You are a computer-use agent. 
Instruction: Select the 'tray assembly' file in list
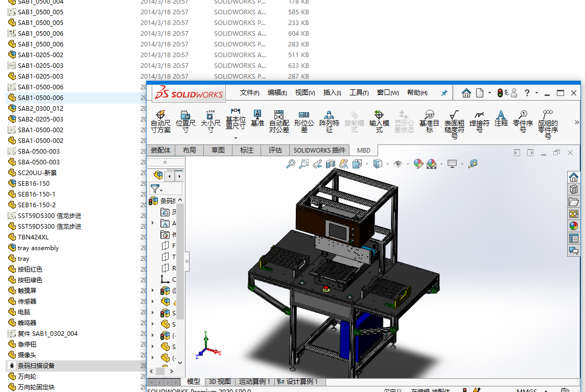[38, 248]
